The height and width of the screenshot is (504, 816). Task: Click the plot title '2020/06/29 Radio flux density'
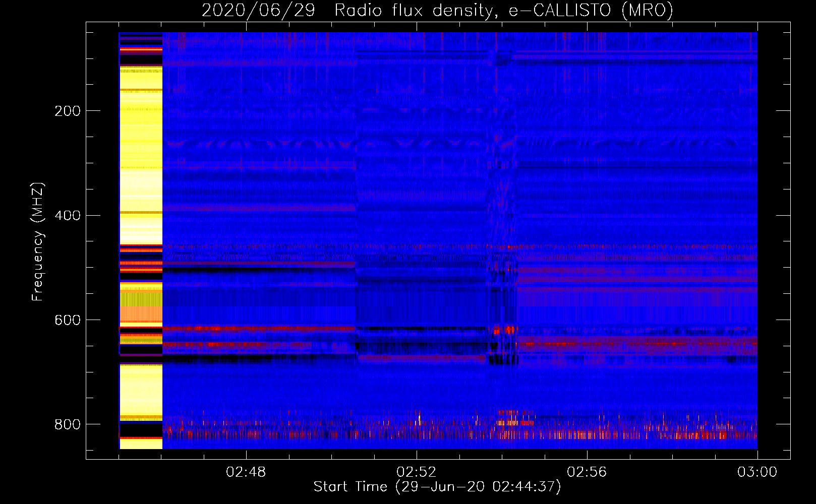[x=438, y=10]
